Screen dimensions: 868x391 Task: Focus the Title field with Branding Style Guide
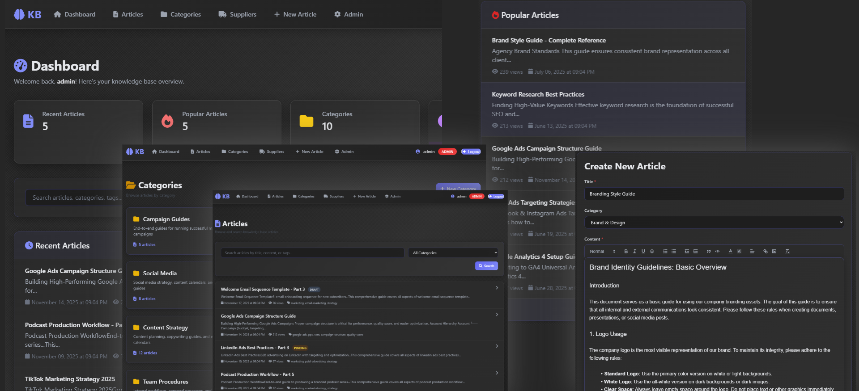click(714, 194)
